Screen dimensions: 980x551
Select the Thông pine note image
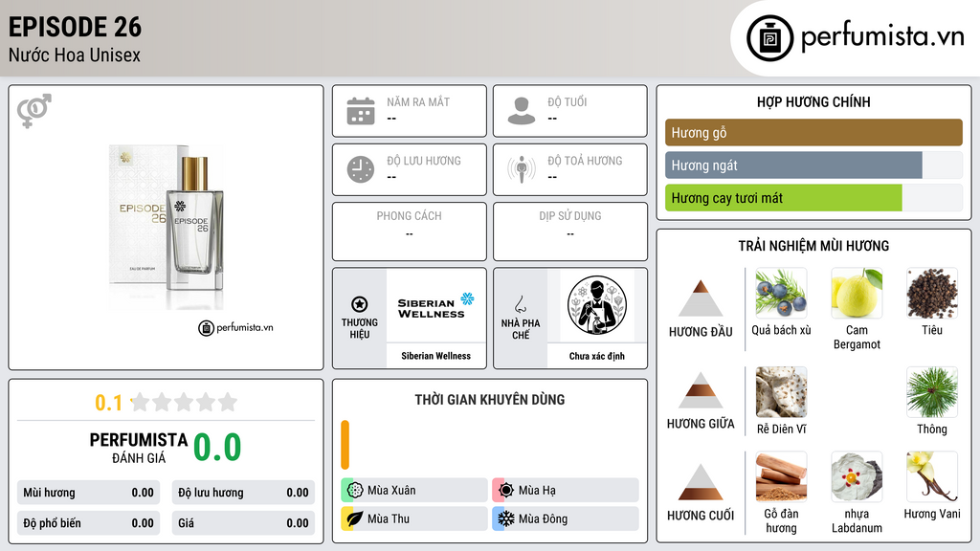(x=932, y=391)
